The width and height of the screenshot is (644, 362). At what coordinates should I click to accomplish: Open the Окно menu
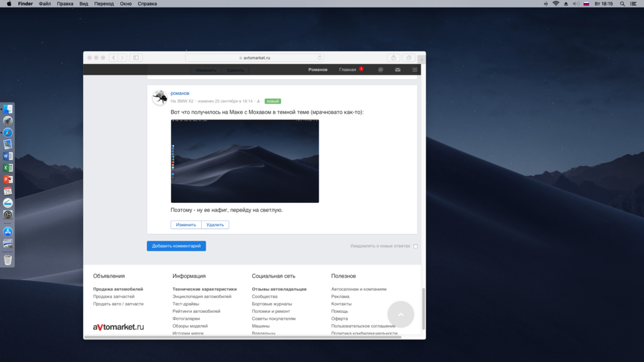click(126, 4)
